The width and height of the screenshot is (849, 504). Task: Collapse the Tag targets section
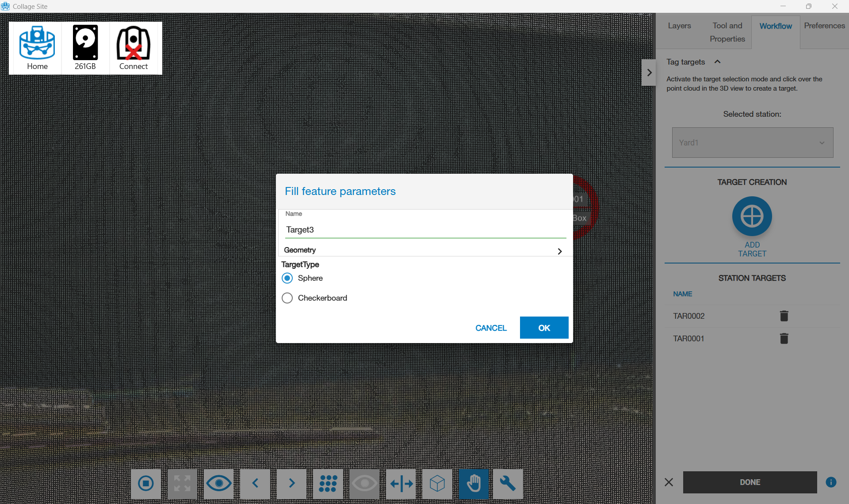coord(717,62)
